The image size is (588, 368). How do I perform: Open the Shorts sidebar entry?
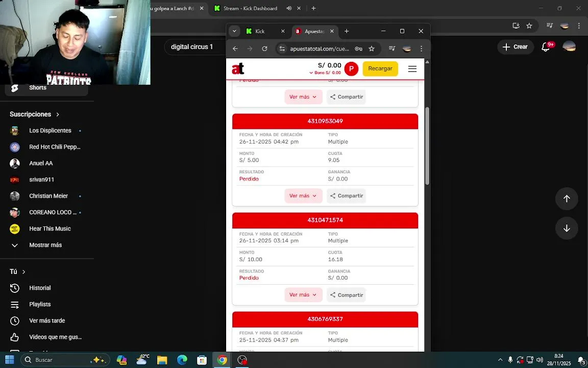[x=46, y=87]
